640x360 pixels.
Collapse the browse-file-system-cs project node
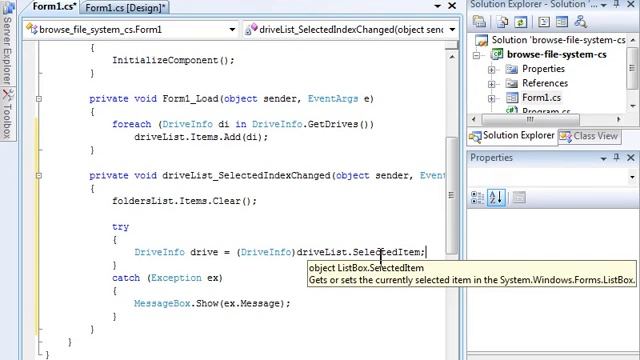476,55
